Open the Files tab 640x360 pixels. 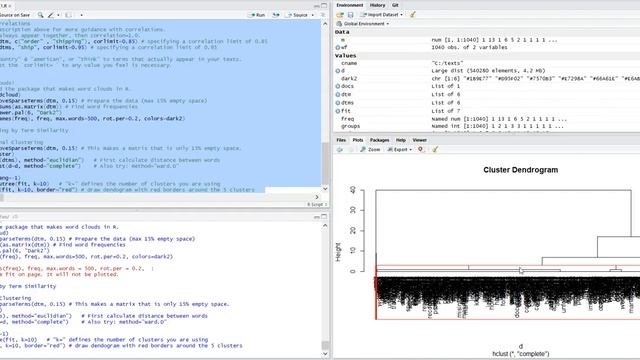[341, 140]
